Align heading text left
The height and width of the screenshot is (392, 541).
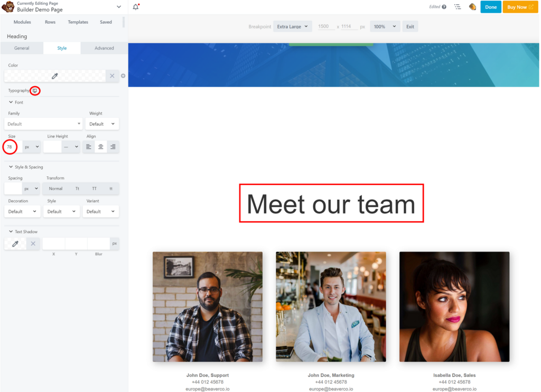(x=89, y=147)
